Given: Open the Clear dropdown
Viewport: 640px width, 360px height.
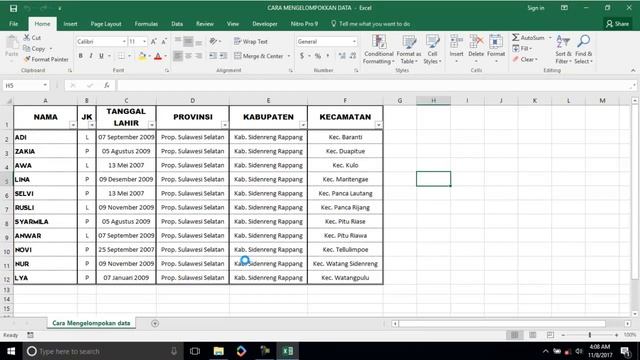Looking at the screenshot, I should [x=526, y=59].
